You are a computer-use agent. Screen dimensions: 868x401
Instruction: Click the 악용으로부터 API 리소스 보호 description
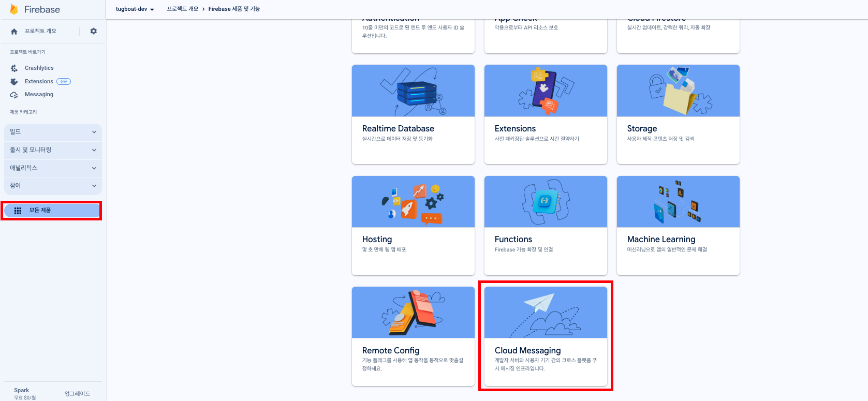(526, 27)
